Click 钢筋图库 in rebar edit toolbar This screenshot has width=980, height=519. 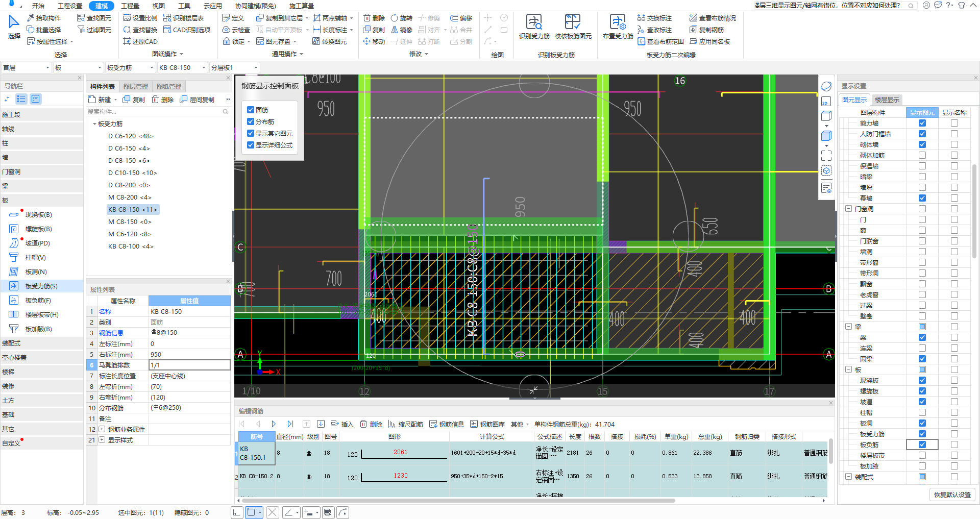coord(487,424)
